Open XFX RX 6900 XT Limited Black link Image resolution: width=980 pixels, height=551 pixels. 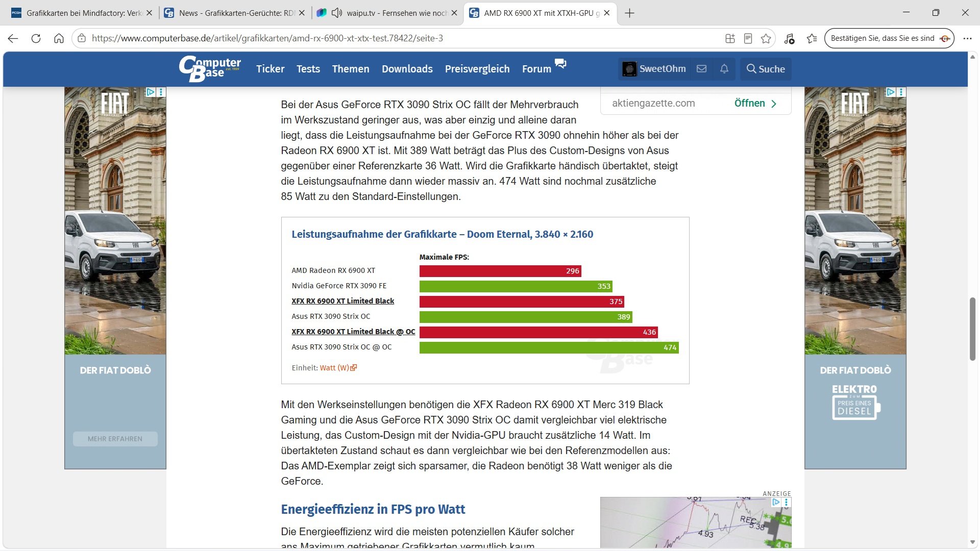tap(342, 301)
